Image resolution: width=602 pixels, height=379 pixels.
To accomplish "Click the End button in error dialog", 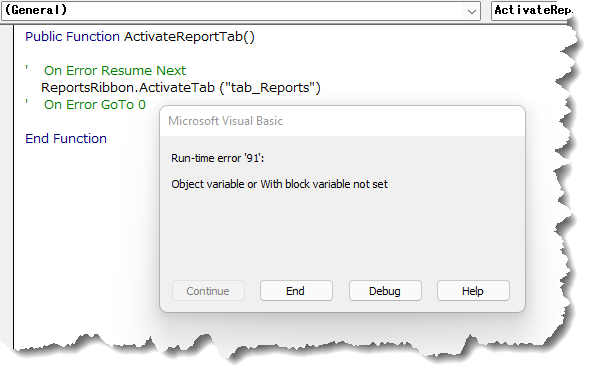I will click(296, 291).
